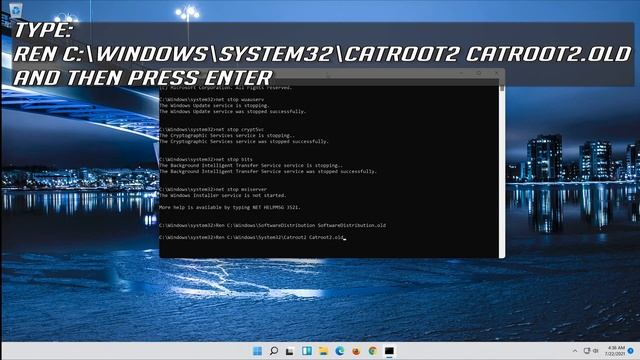This screenshot has height=360, width=640.
Task: Open the Widgets panel
Action: 307,351
